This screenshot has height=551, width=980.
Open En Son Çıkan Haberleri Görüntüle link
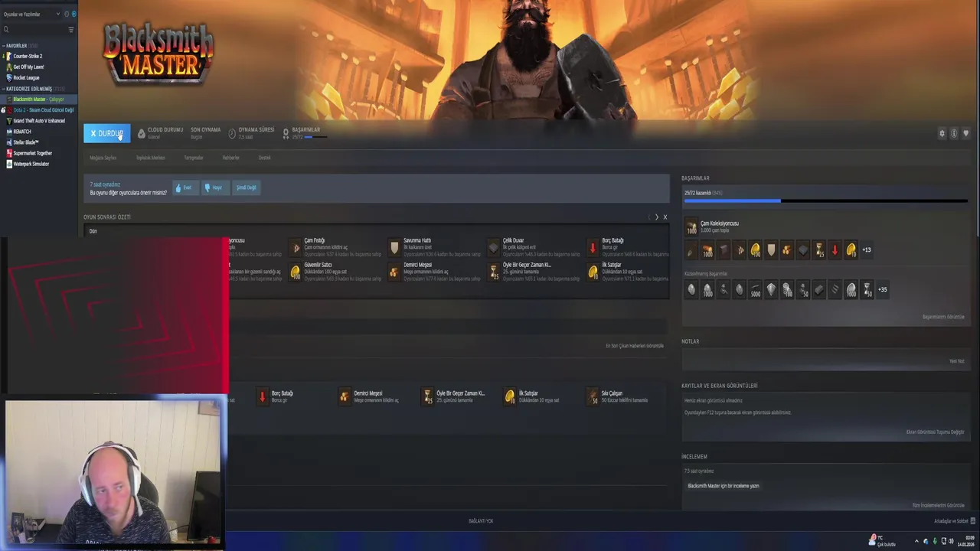click(x=635, y=346)
